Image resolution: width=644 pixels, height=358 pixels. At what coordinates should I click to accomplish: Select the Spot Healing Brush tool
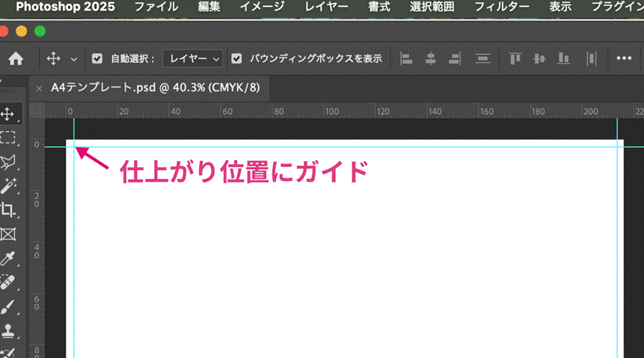pos(7,282)
